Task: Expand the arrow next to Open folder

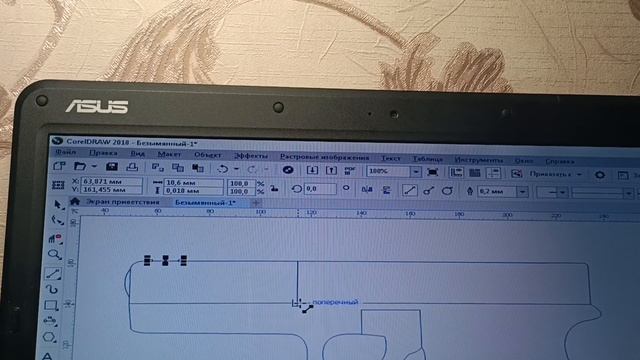Action: tap(94, 167)
